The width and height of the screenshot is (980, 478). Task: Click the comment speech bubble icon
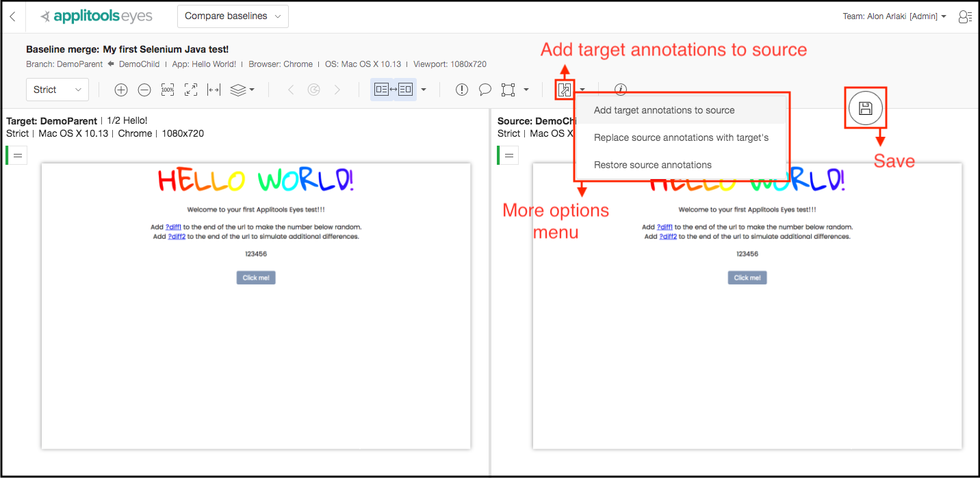coord(485,90)
